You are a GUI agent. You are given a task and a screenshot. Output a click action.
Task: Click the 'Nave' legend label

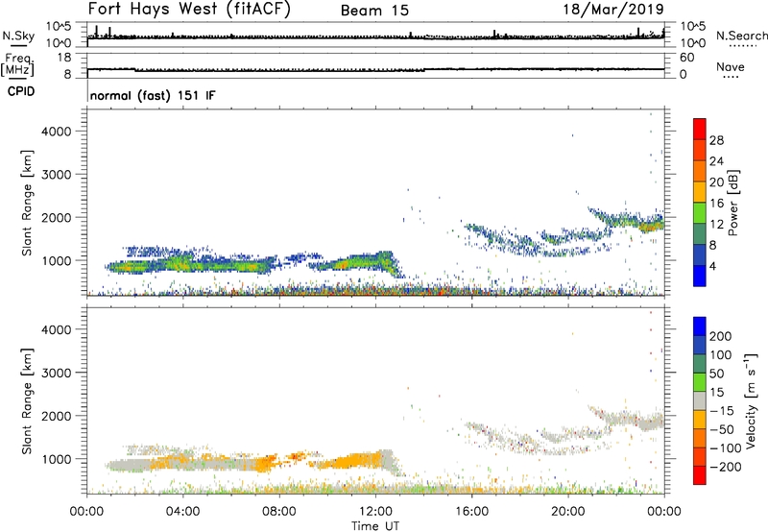731,66
